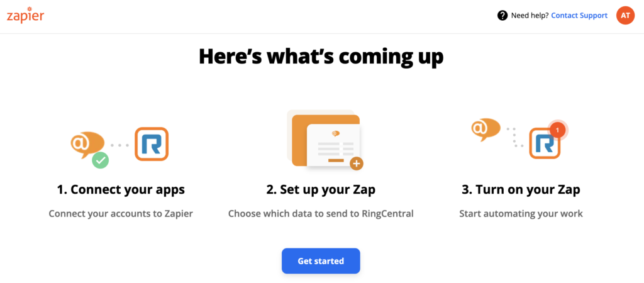Click "Choose which data to send to RingCentral" text
Viewport: 644px width, 283px height.
pyautogui.click(x=321, y=214)
